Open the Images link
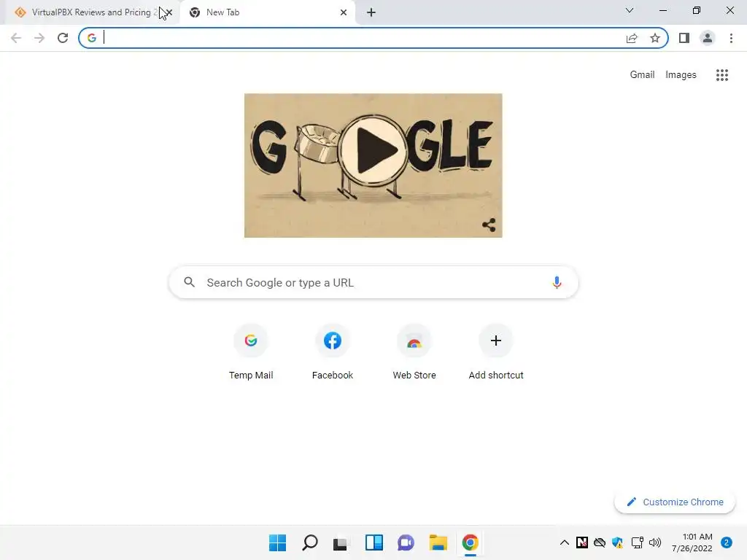Viewport: 747px width, 560px height. tap(681, 75)
